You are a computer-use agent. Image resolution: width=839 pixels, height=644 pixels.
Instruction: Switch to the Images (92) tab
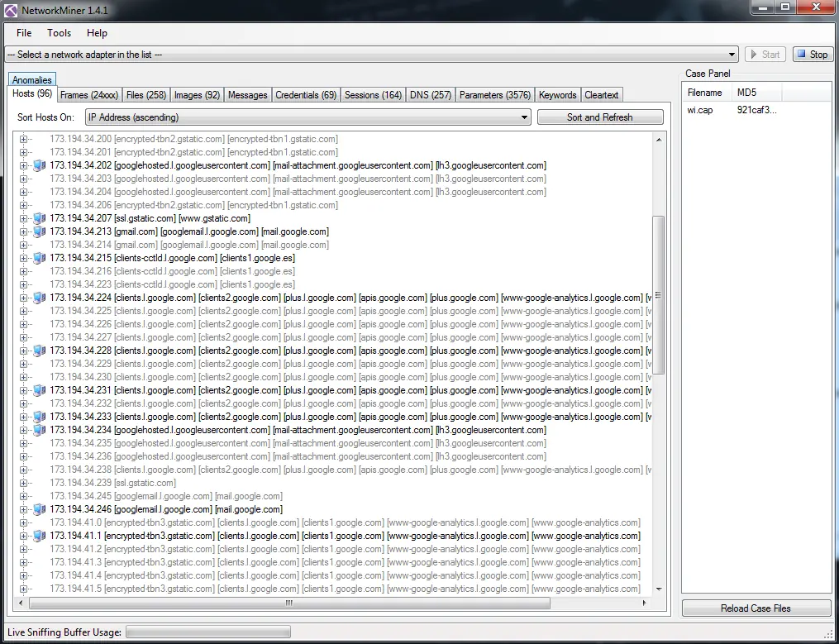197,95
